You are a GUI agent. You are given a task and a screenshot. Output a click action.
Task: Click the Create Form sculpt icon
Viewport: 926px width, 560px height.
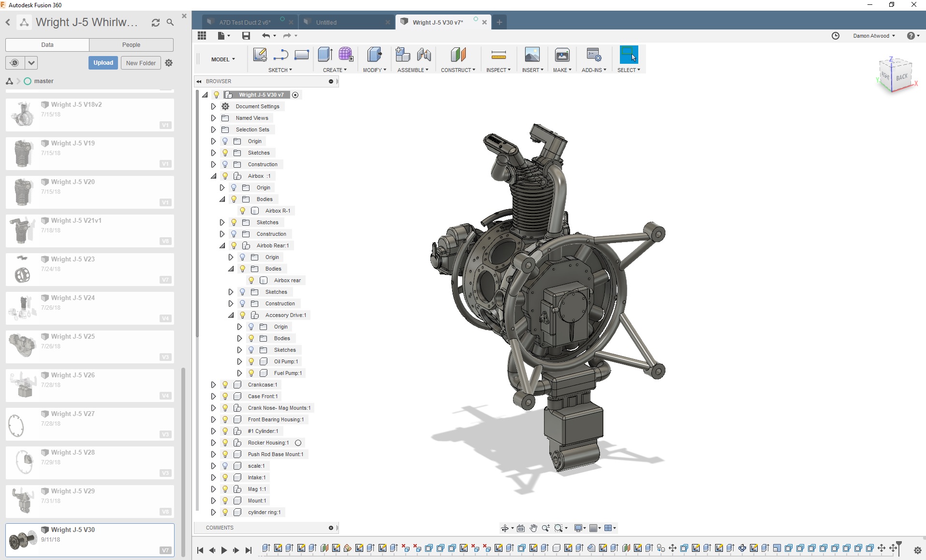tap(346, 55)
